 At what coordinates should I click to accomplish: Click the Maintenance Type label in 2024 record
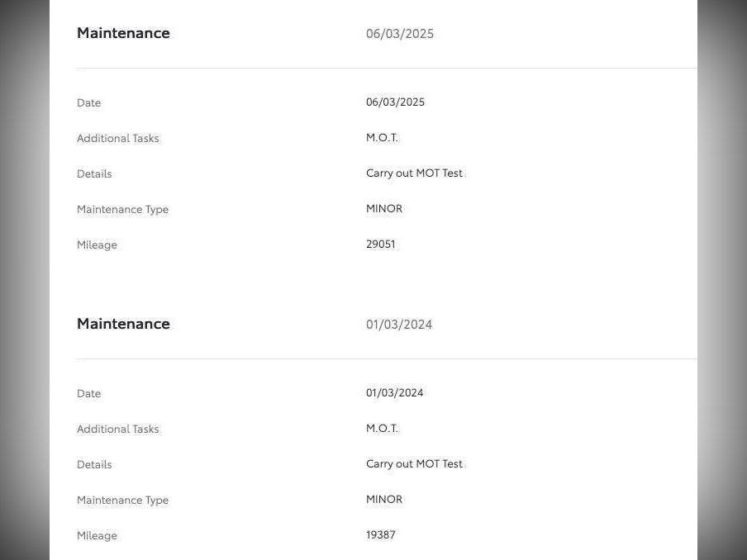click(x=122, y=501)
